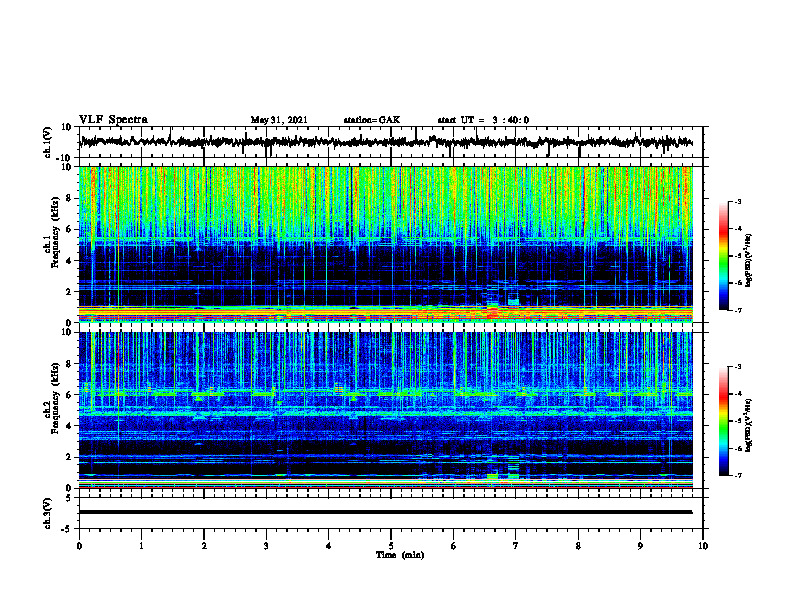The image size is (792, 612).
Task: Click time axis tick label "1"
Action: pos(141,546)
